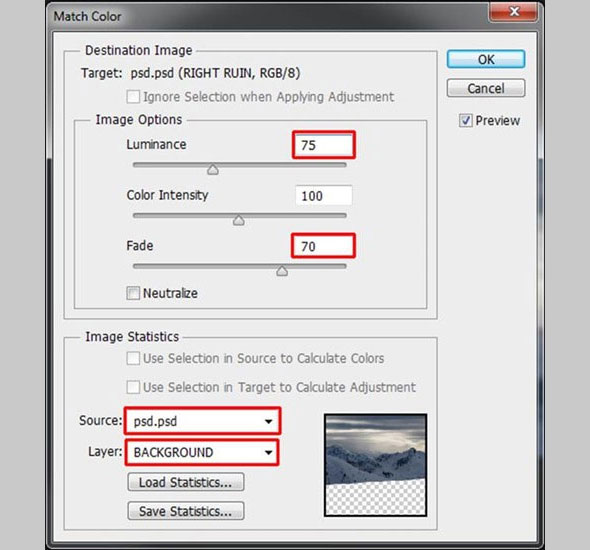Check Ignore Selection when Applying Adjustment
This screenshot has height=550, width=590.
tap(133, 97)
